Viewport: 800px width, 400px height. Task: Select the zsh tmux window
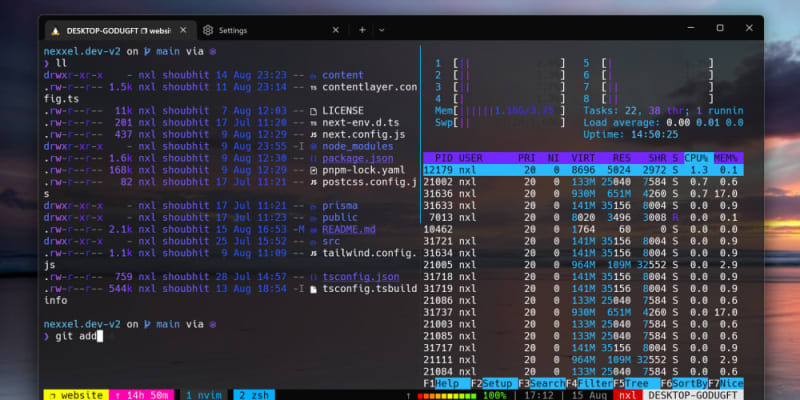[254, 395]
